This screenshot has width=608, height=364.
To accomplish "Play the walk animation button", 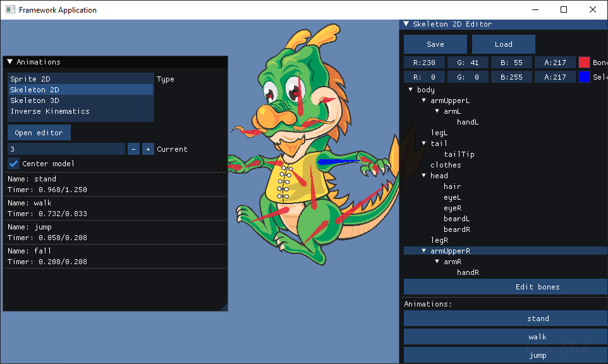I will pos(537,337).
